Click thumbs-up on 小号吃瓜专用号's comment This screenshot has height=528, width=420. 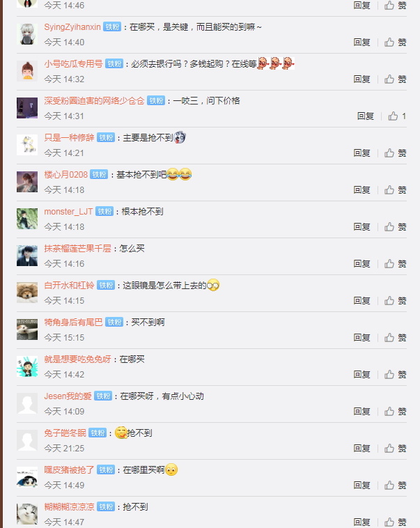point(395,79)
